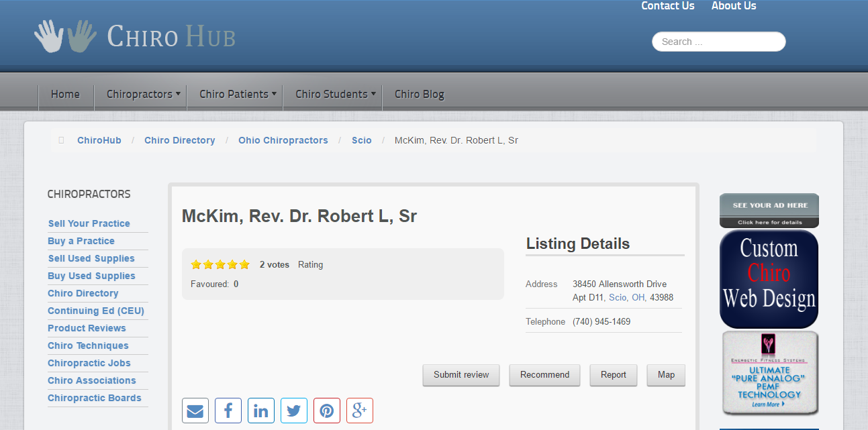Open the Map button
The height and width of the screenshot is (430, 868).
(x=666, y=375)
